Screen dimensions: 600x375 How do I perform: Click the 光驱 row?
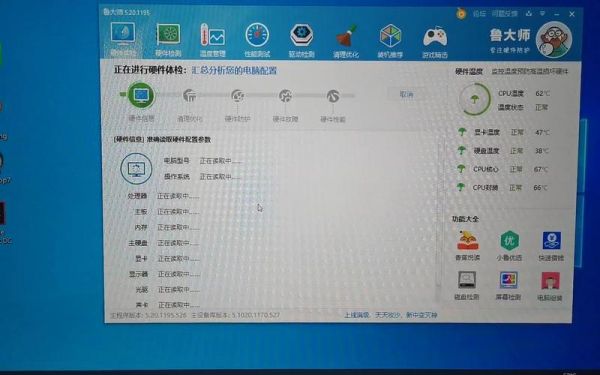click(167, 290)
